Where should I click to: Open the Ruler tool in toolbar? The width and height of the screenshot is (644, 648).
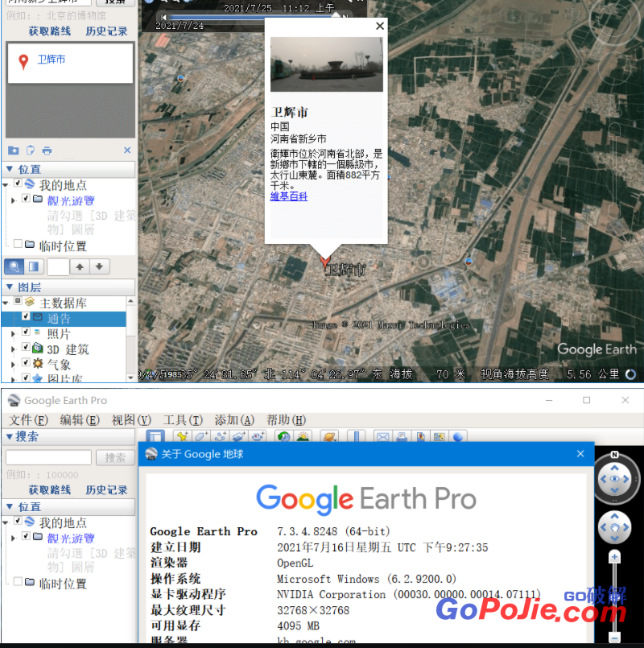coord(356,436)
